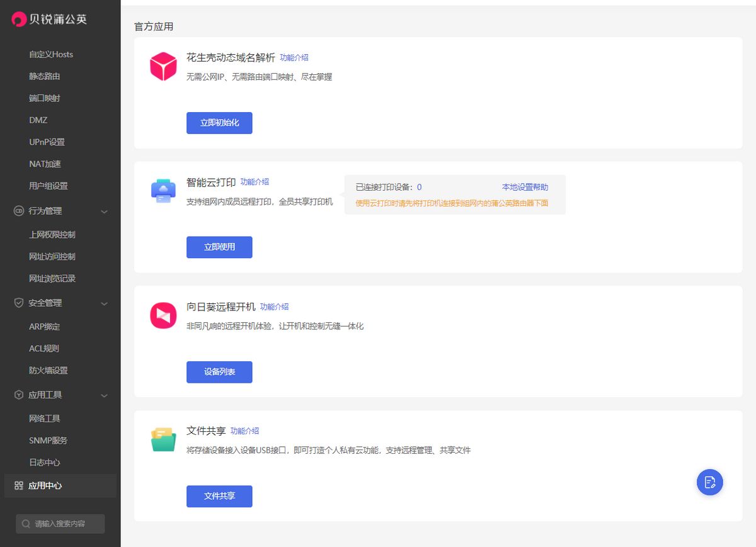Open 功能介绍 link for 智能云打印
The width and height of the screenshot is (756, 547).
255,182
